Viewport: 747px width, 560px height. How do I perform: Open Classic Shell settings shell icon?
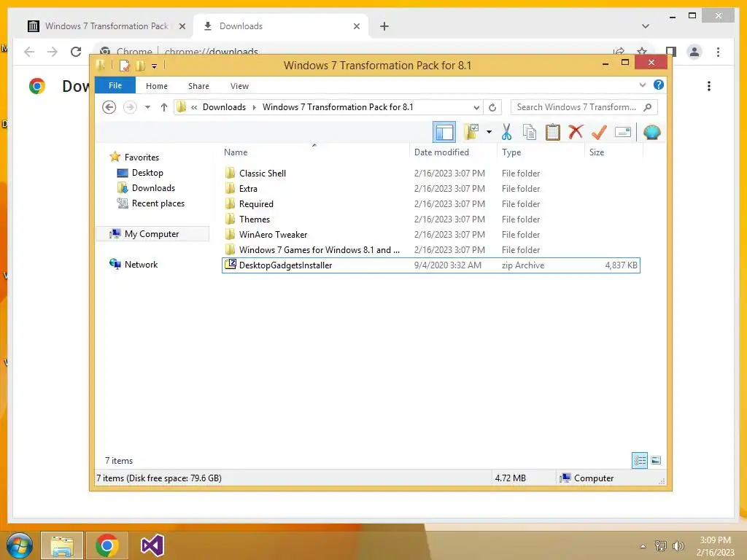click(651, 132)
